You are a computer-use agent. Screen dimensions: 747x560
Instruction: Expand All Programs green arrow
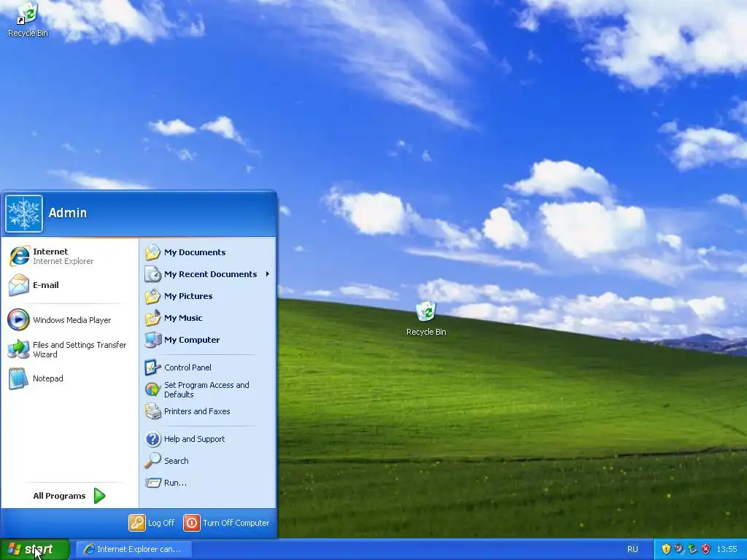tap(99, 496)
